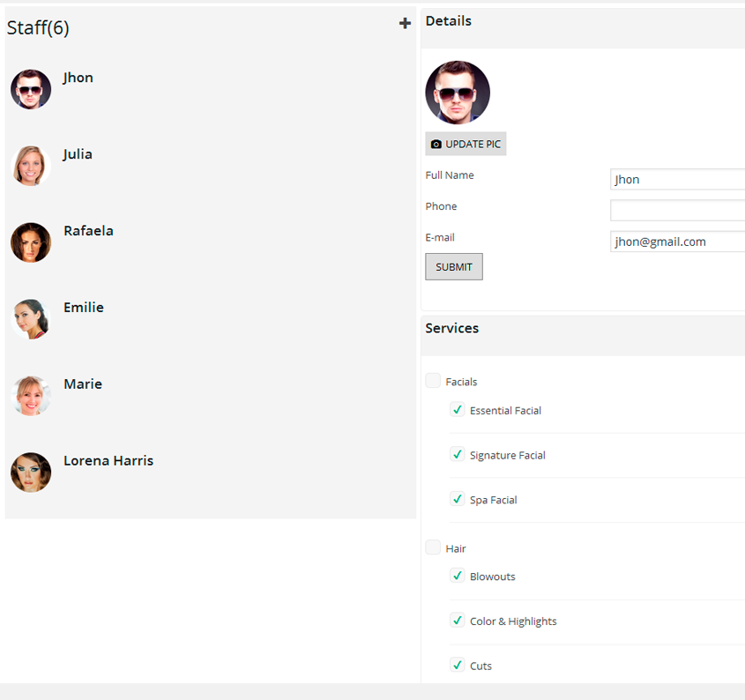Viewport: 745px width, 700px height.
Task: Add a new staff member with the plus icon
Action: (405, 23)
